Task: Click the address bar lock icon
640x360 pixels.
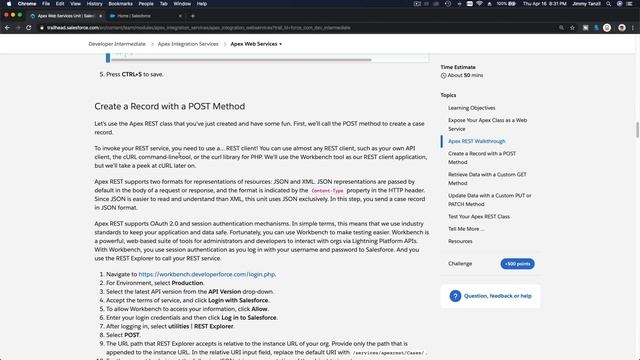Action: 42,28
